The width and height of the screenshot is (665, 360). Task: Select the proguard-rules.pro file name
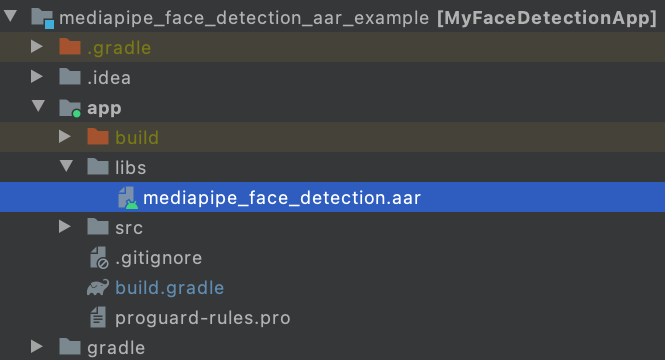pyautogui.click(x=203, y=318)
